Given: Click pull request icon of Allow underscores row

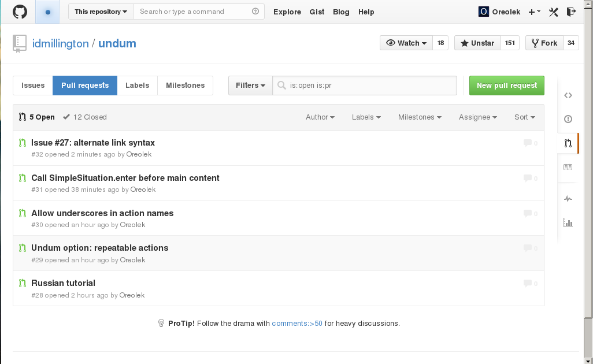Looking at the screenshot, I should (23, 213).
